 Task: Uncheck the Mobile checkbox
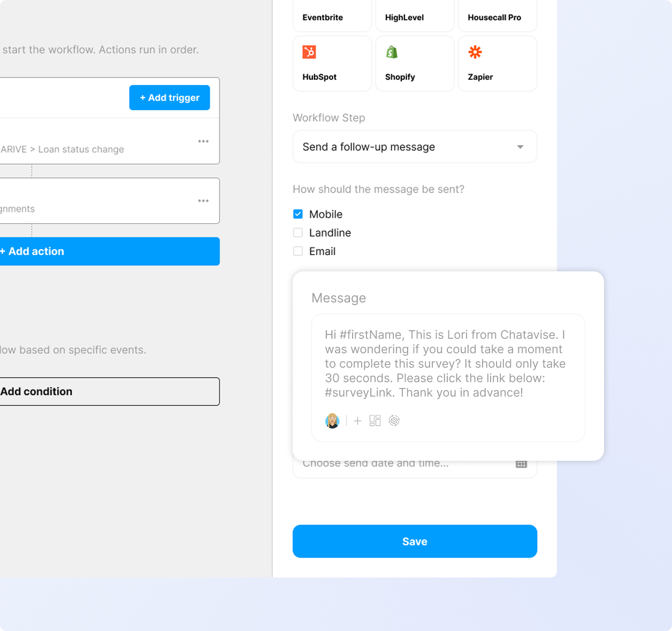pyautogui.click(x=298, y=214)
